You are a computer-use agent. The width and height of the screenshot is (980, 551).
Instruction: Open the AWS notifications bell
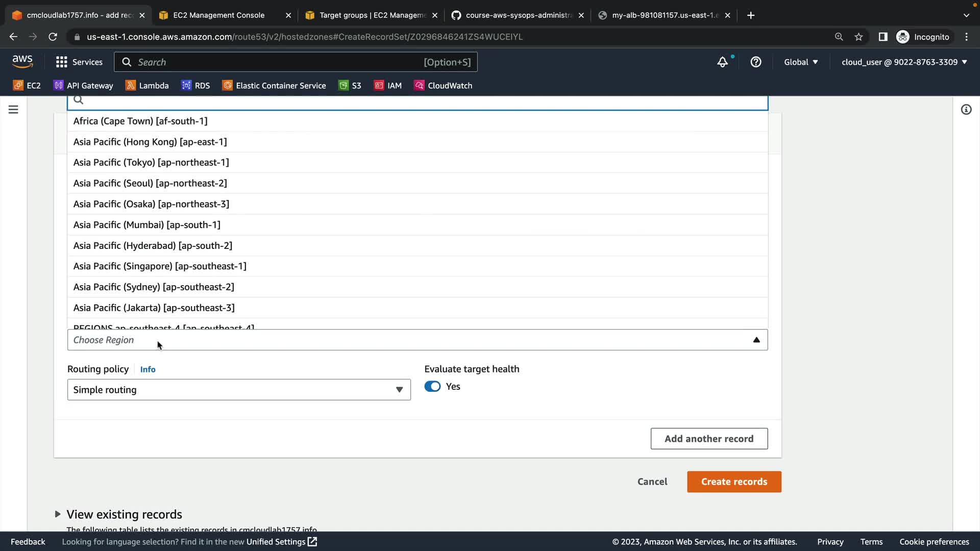click(722, 62)
